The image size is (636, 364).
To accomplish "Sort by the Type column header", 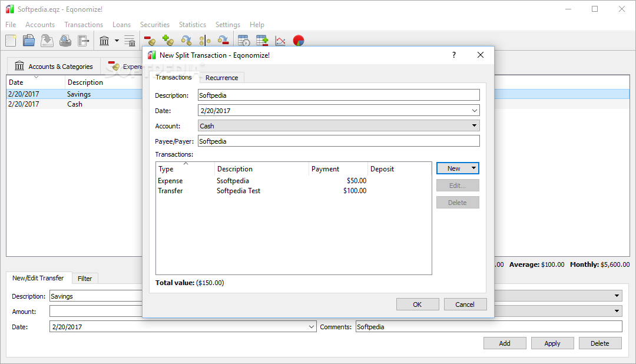I will (x=185, y=169).
